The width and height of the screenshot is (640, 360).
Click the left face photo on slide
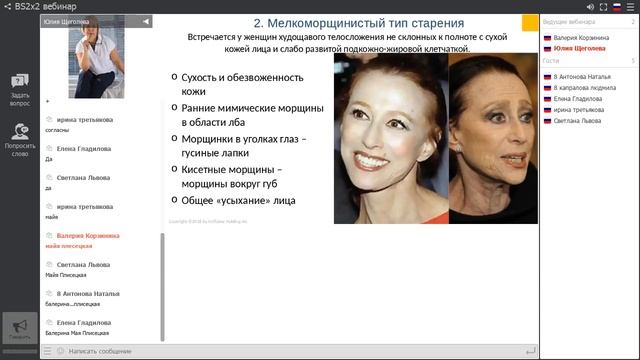coord(391,138)
